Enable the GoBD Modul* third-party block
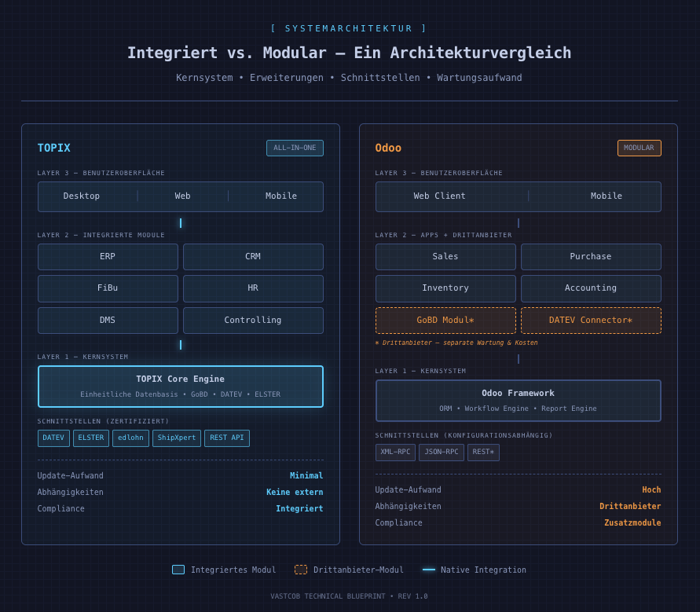The image size is (700, 612). (x=445, y=320)
